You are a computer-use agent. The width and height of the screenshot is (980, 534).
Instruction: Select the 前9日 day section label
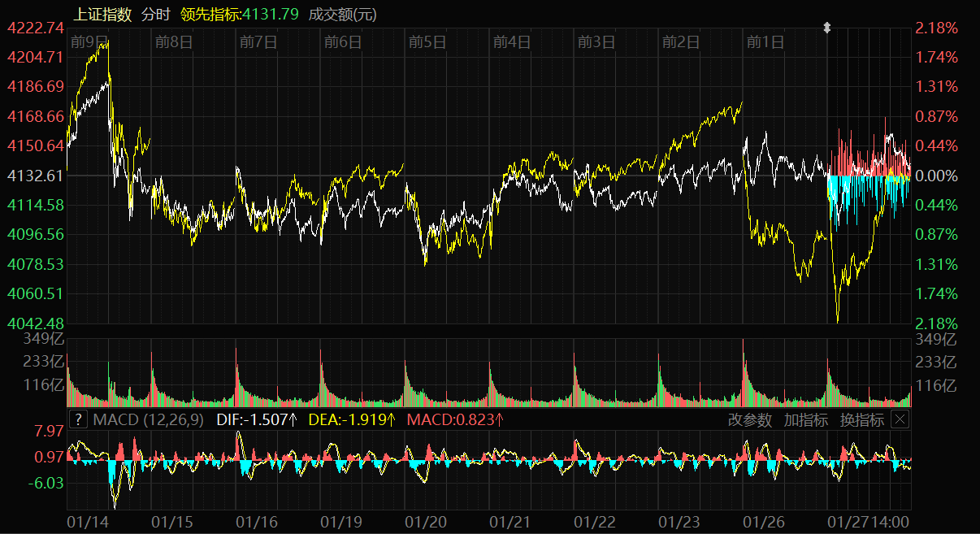89,42
